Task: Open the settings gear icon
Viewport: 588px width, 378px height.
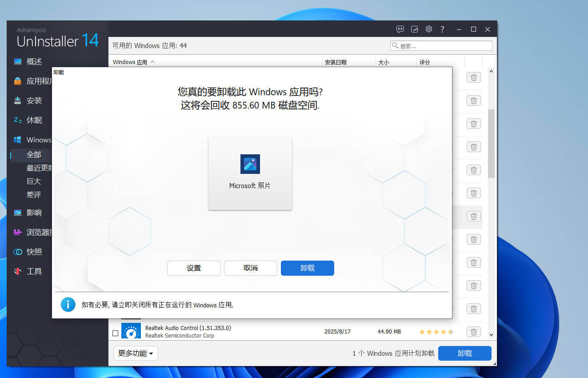Action: pos(428,29)
